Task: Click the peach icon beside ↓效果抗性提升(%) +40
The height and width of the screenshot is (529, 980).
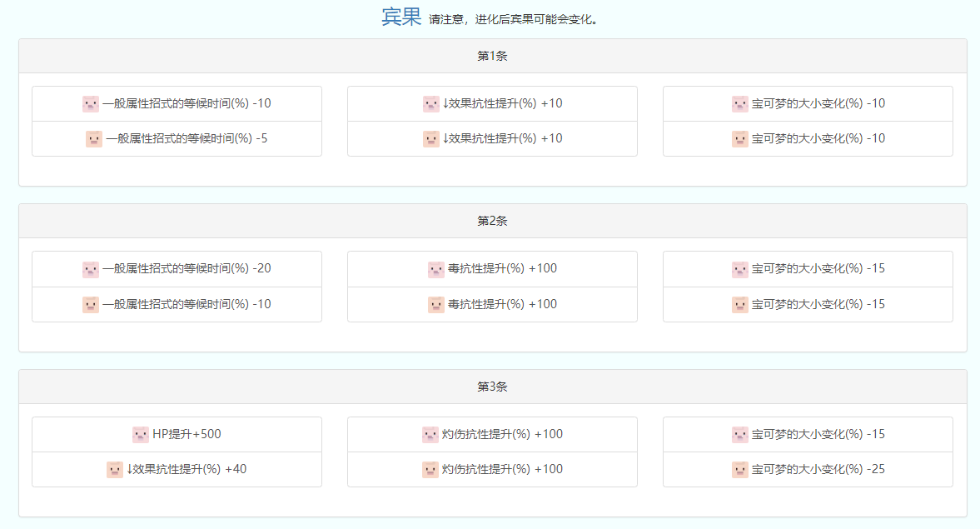Action: click(x=115, y=470)
